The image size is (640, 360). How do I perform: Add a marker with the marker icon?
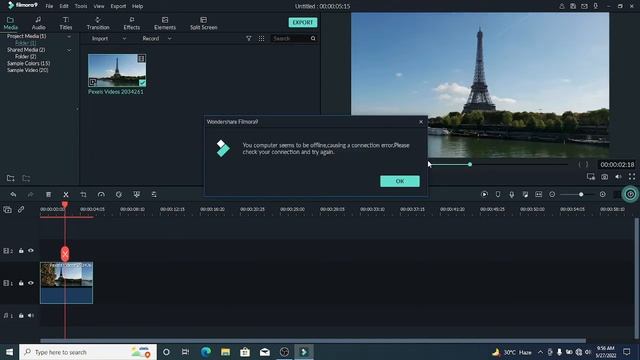498,194
